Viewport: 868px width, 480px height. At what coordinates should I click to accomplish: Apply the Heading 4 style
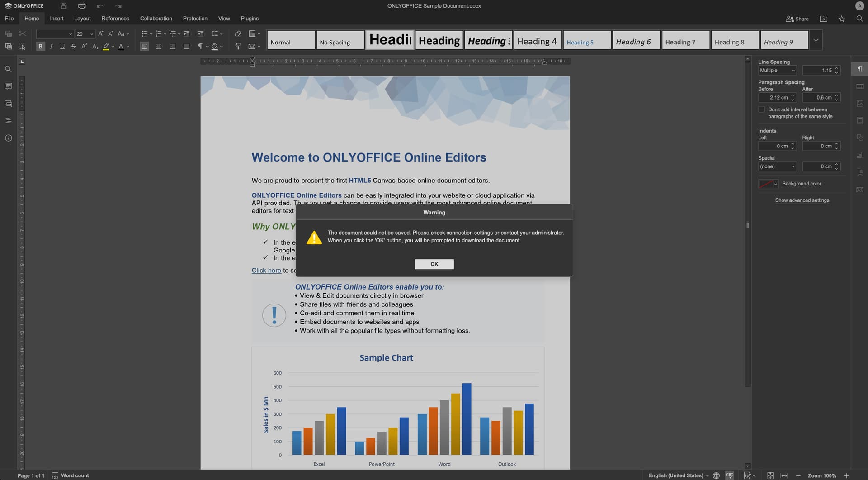pyautogui.click(x=538, y=40)
